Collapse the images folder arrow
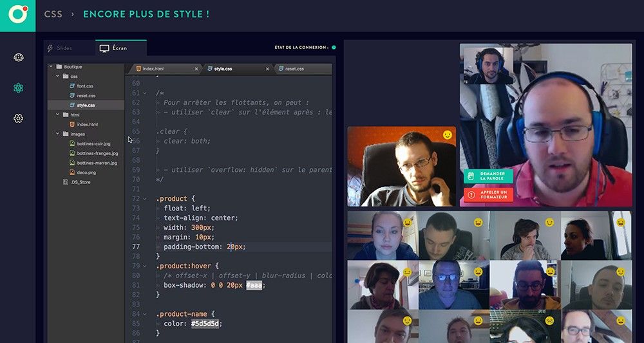The image size is (644, 343). click(x=57, y=134)
